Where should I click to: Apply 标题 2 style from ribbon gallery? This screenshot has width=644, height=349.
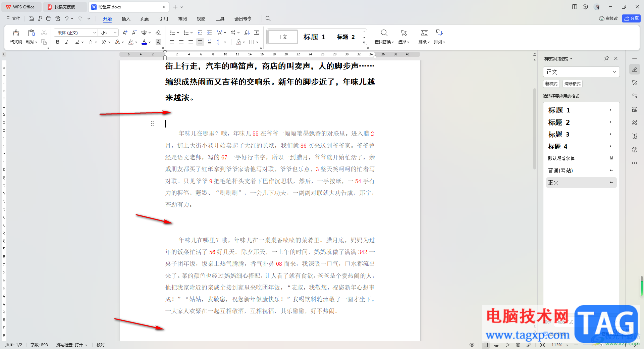pyautogui.click(x=345, y=37)
